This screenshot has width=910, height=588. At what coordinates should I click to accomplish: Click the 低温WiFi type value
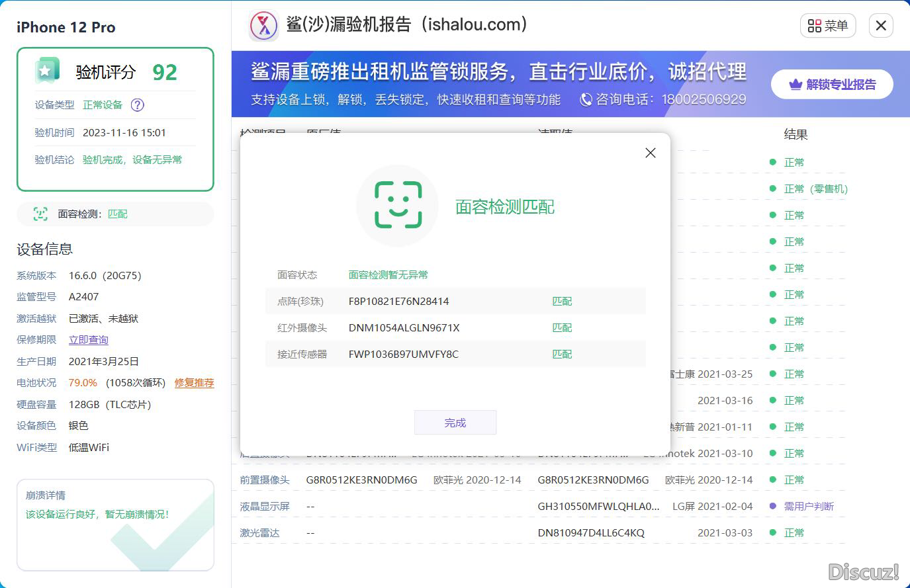click(x=89, y=448)
